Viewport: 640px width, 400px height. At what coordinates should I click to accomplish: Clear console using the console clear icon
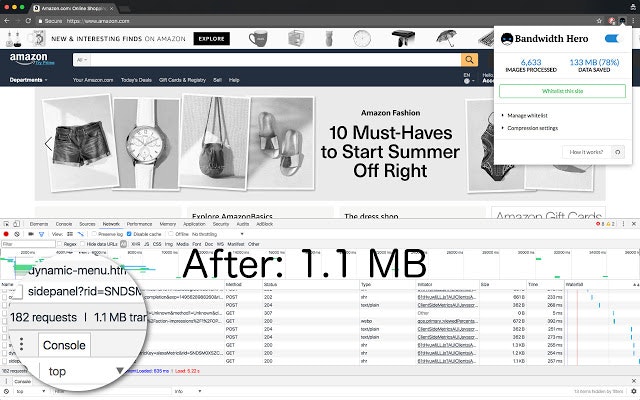7,391
